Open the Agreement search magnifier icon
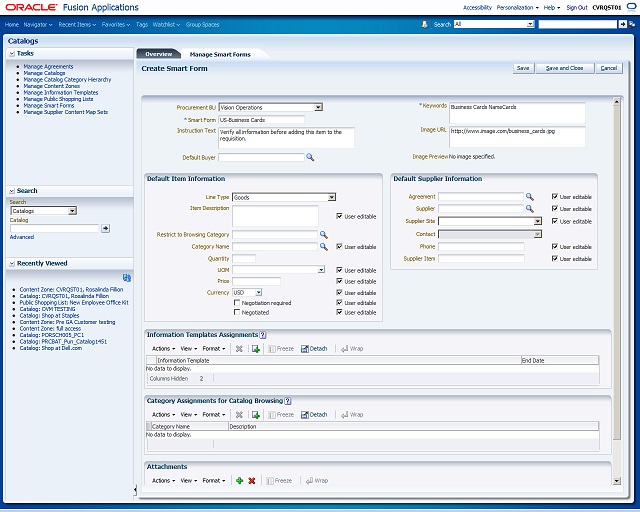Viewport: 640px width, 512px height. point(530,197)
